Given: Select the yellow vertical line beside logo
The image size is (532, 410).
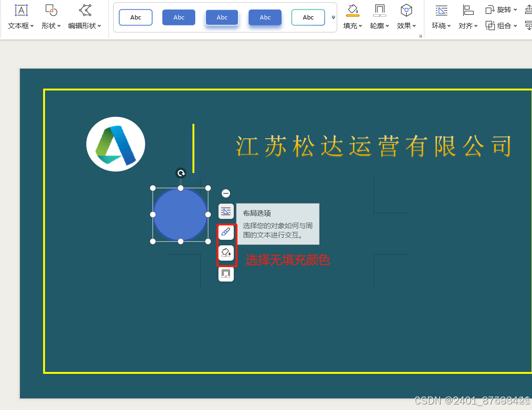Looking at the screenshot, I should pos(193,148).
